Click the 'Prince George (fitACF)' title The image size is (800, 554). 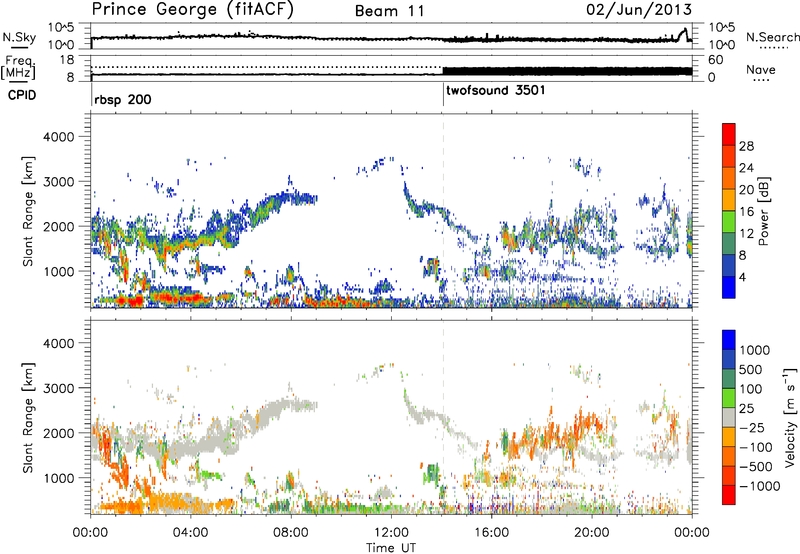192,10
